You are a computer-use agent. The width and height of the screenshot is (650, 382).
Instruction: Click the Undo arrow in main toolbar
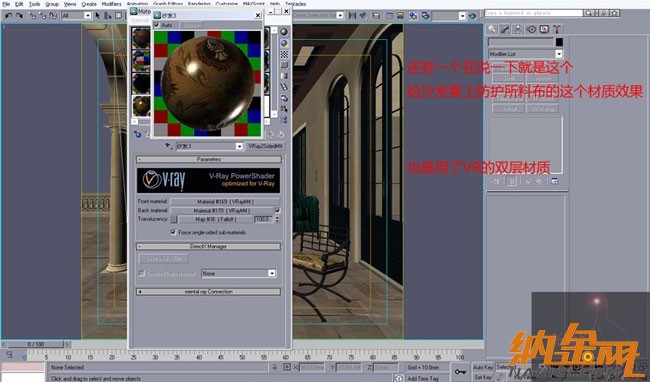(8, 16)
